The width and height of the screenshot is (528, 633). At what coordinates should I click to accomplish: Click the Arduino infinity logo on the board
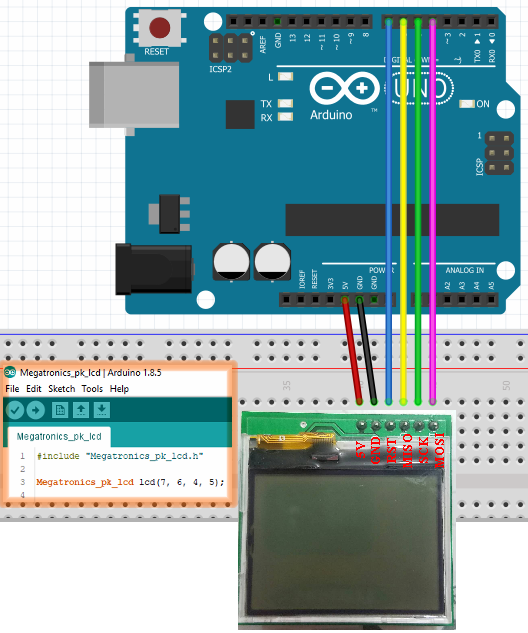pyautogui.click(x=344, y=88)
